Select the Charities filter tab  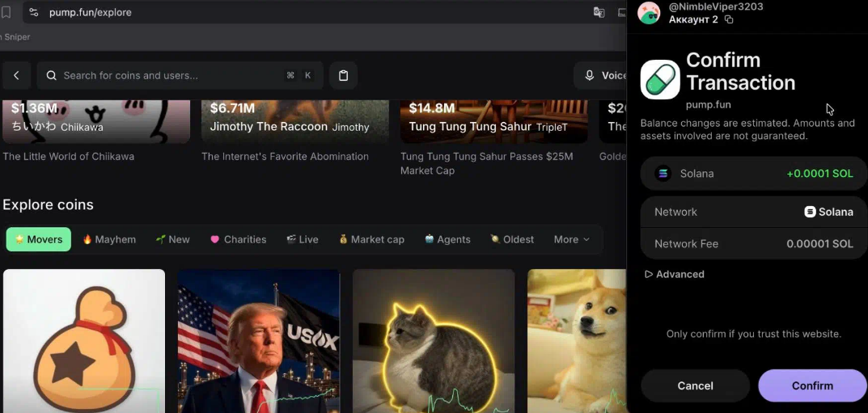pos(238,239)
